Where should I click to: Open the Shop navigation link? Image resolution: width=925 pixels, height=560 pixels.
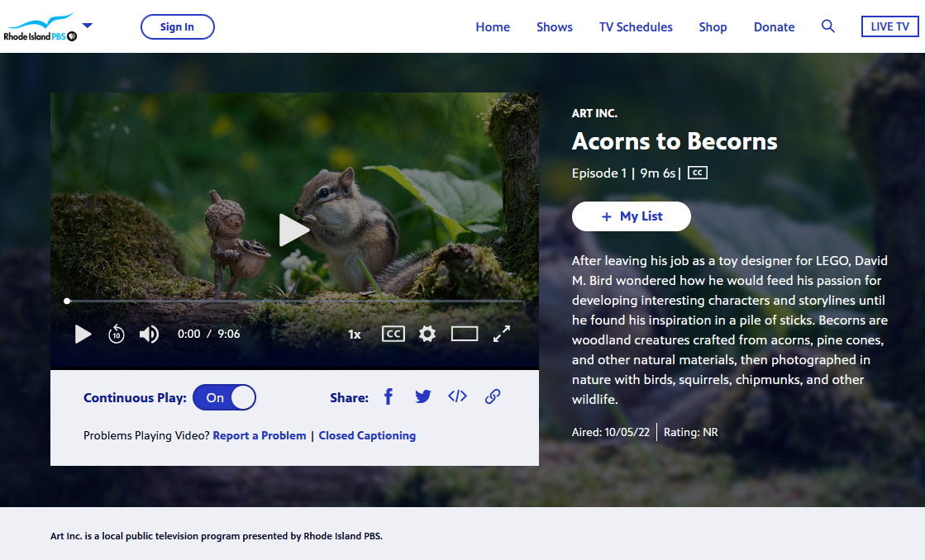[x=713, y=27]
